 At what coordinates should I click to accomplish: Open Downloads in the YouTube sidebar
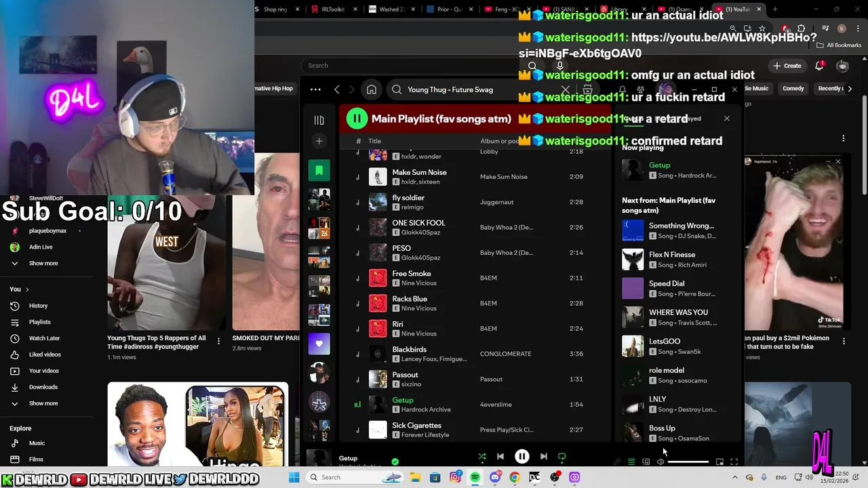[x=43, y=387]
